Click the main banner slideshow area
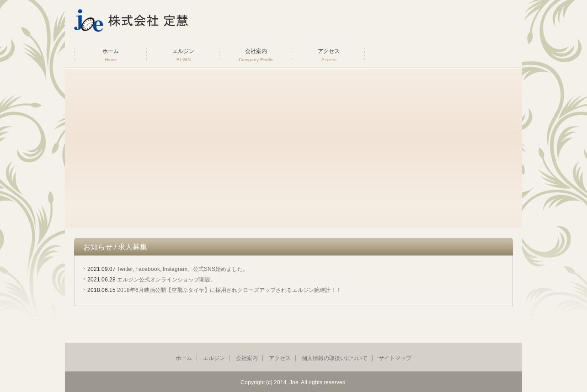Image resolution: width=587 pixels, height=392 pixels. tap(293, 148)
